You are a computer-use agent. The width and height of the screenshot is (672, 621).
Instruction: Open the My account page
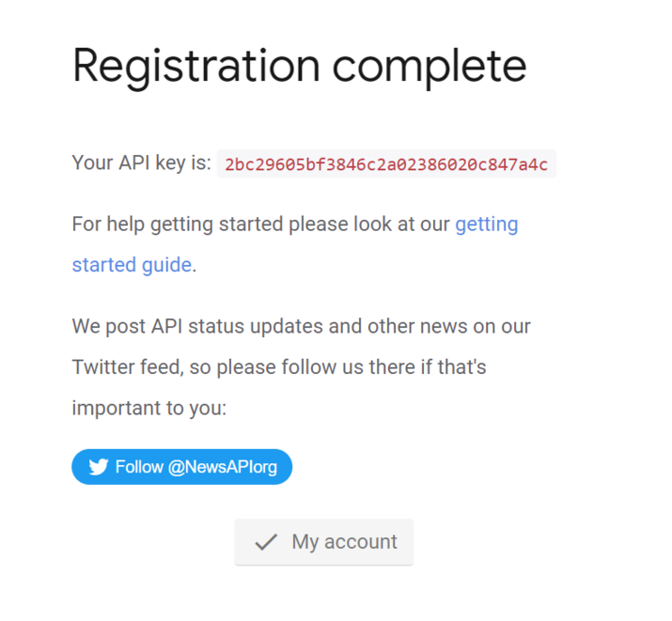pos(323,542)
